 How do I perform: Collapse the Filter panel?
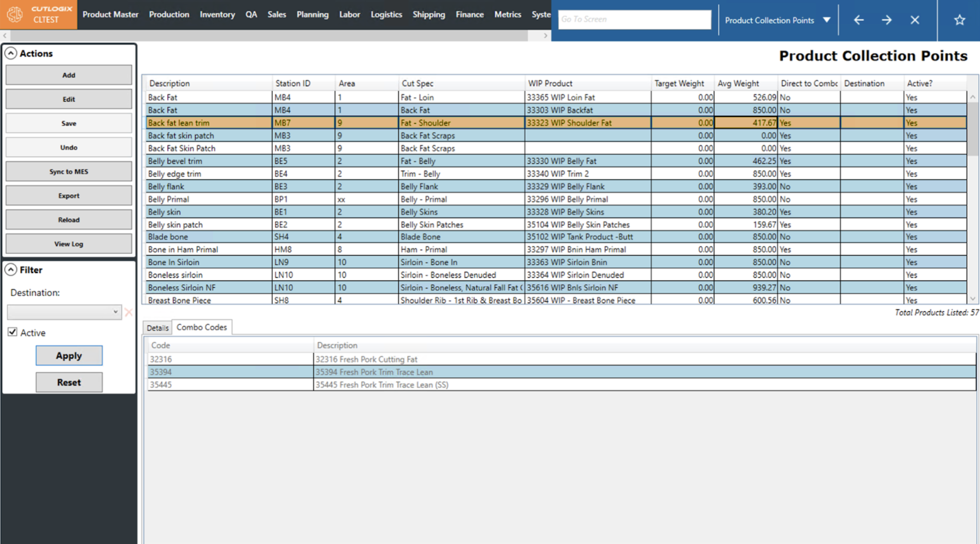(x=11, y=270)
